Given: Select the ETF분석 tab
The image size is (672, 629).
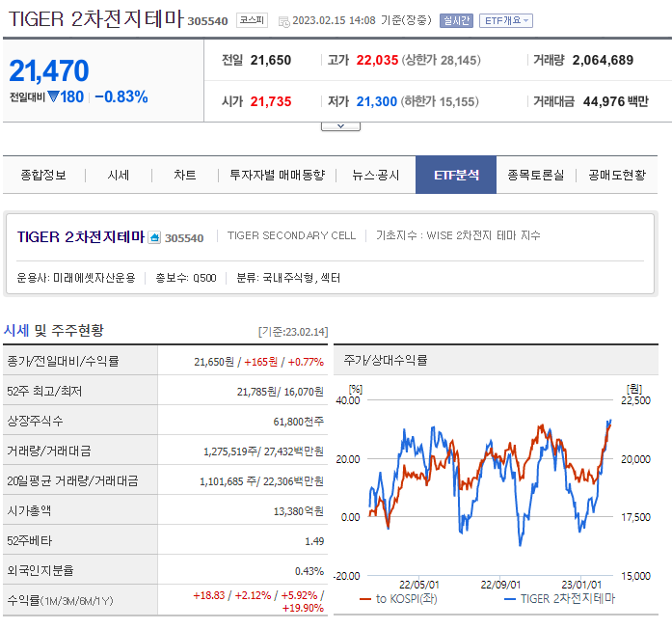Looking at the screenshot, I should click(x=456, y=175).
